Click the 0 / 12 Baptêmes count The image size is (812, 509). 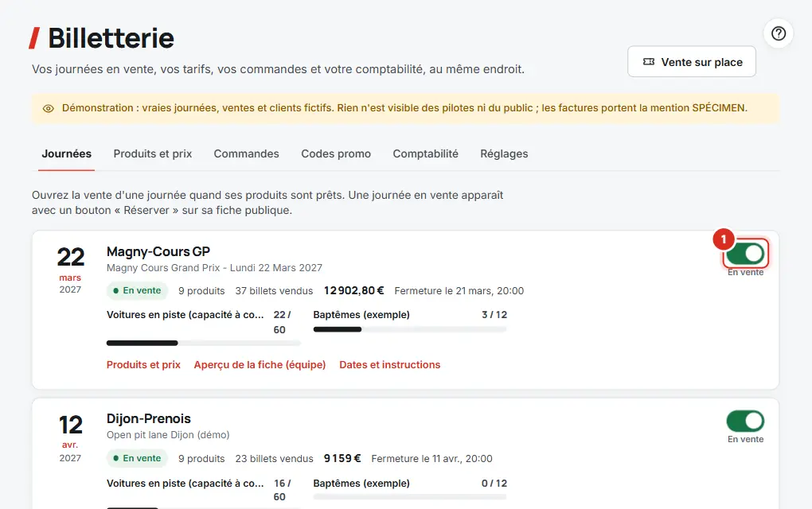pos(494,483)
